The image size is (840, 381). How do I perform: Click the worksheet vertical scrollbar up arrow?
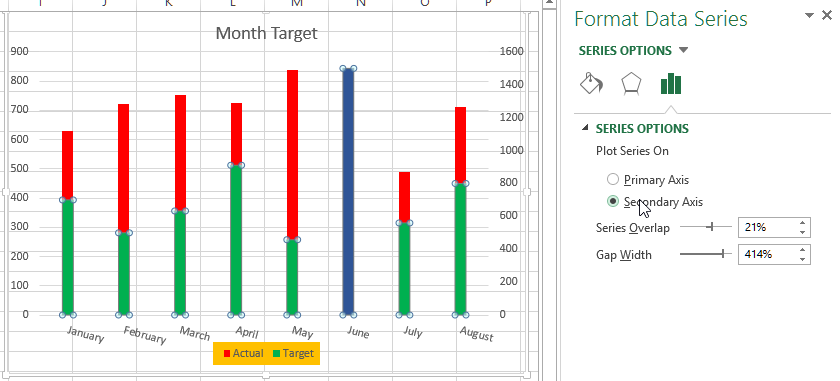[x=549, y=4]
